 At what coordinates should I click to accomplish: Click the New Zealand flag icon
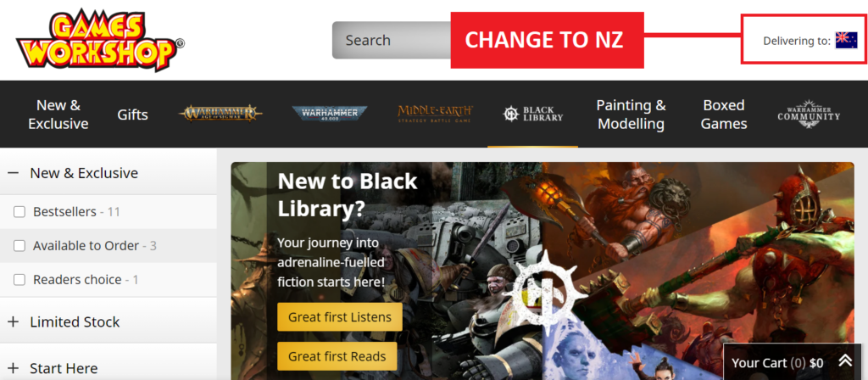click(x=846, y=41)
